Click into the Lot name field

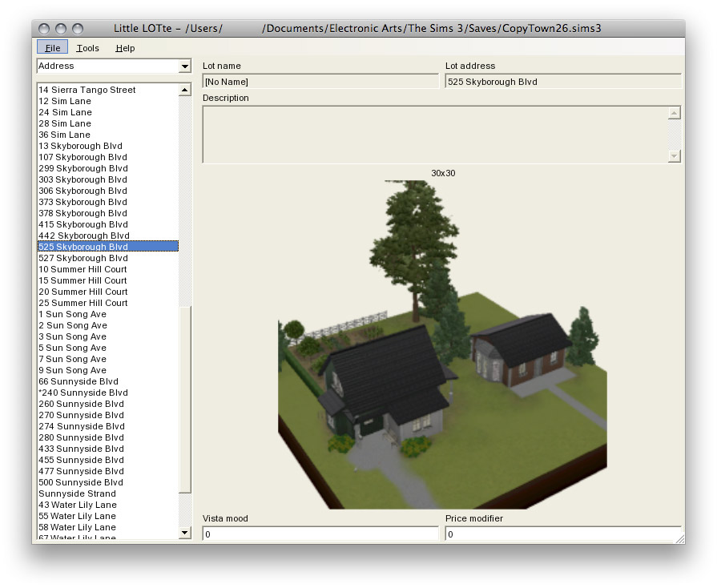click(320, 82)
